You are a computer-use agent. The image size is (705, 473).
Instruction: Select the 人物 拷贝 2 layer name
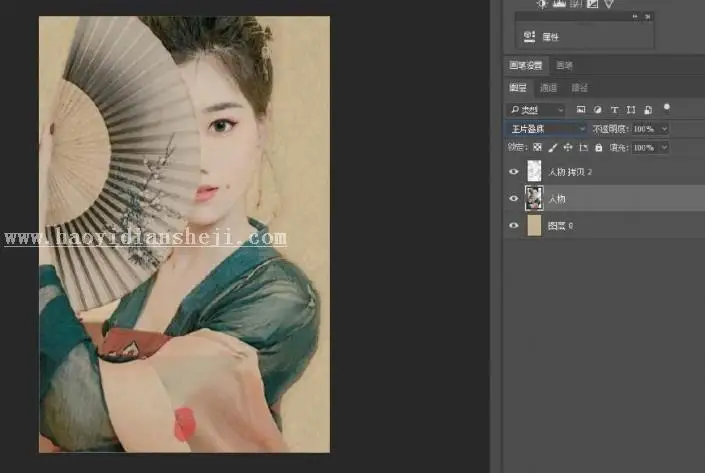click(x=570, y=172)
